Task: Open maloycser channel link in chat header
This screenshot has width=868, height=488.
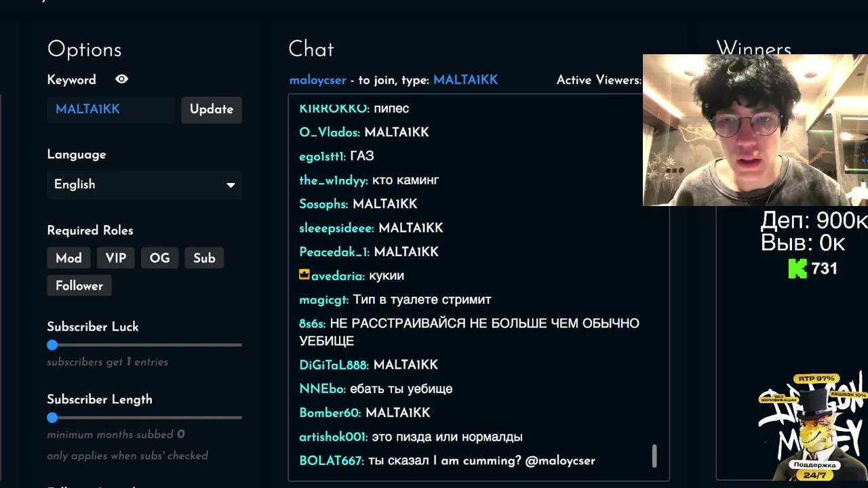Action: pyautogui.click(x=318, y=80)
